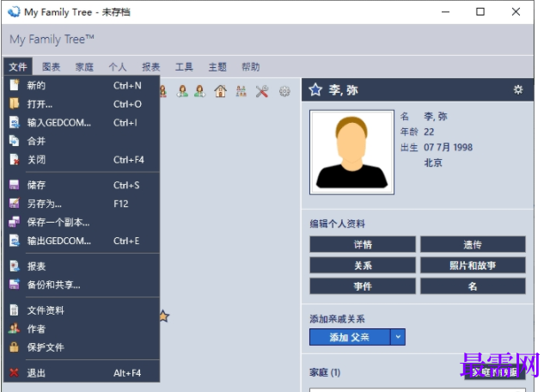The height and width of the screenshot is (392, 556).
Task: Choose 输入GEDCOM... menu entry
Action: pos(82,122)
